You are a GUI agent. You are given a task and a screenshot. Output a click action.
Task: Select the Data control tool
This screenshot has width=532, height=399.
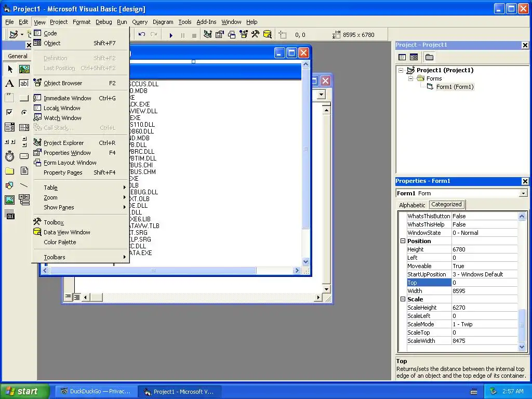tap(24, 200)
